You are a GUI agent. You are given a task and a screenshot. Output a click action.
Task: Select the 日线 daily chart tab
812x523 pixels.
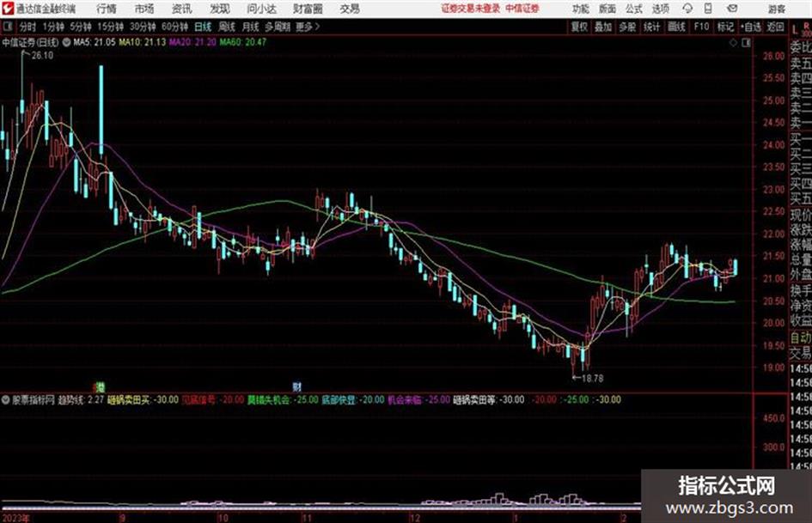(x=203, y=27)
